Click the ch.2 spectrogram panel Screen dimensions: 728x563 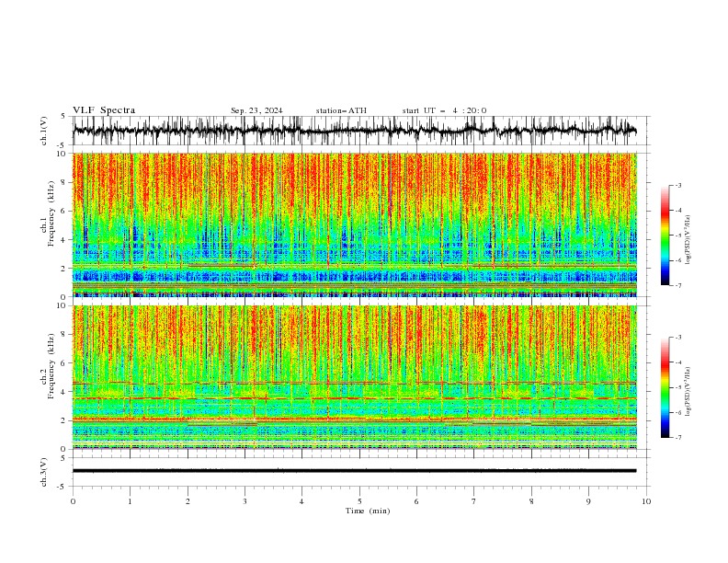[x=354, y=377]
